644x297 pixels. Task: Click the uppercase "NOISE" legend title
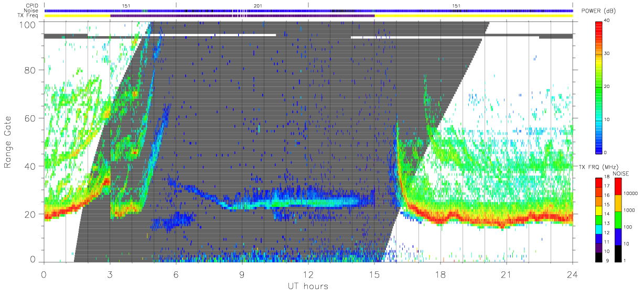coord(621,173)
